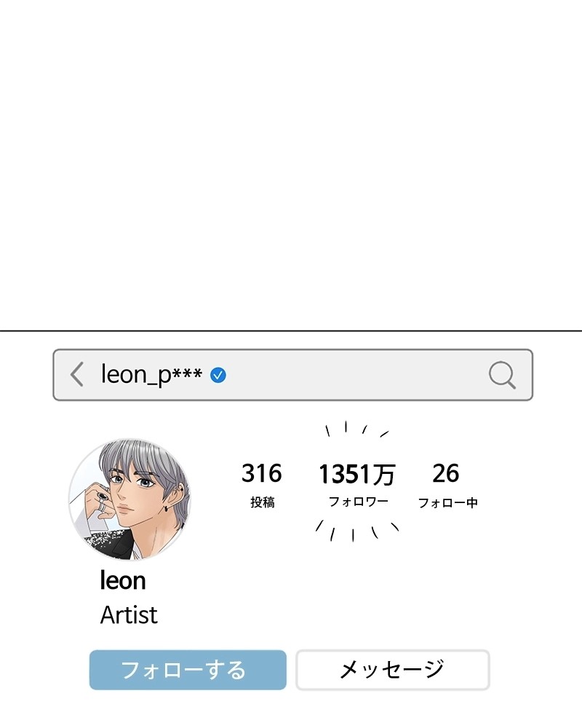The image size is (582, 728).
Task: Click the 26 following number
Action: 445,474
